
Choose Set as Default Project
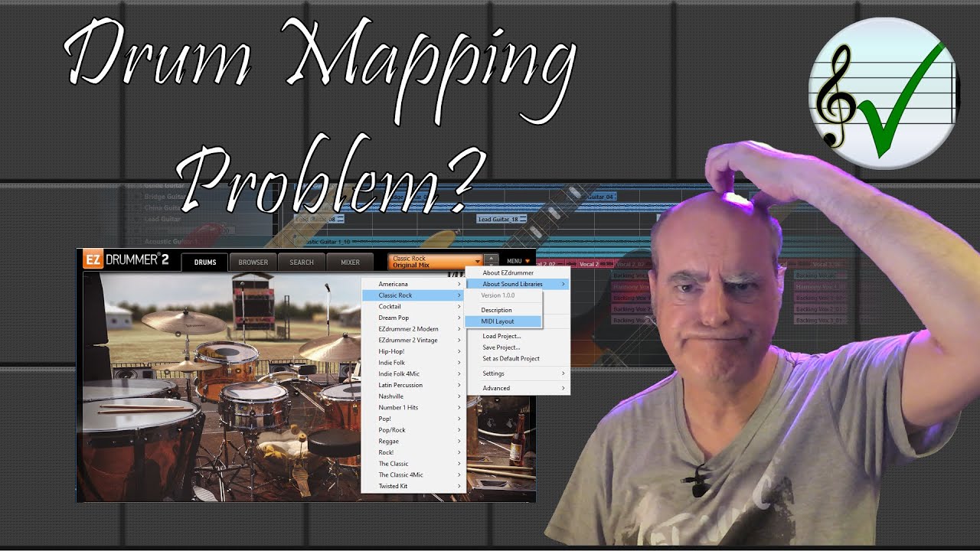point(518,358)
